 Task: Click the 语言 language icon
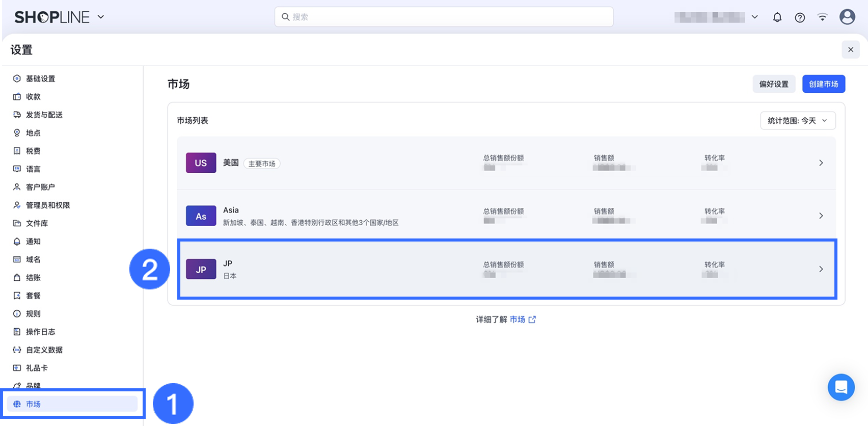coord(17,169)
